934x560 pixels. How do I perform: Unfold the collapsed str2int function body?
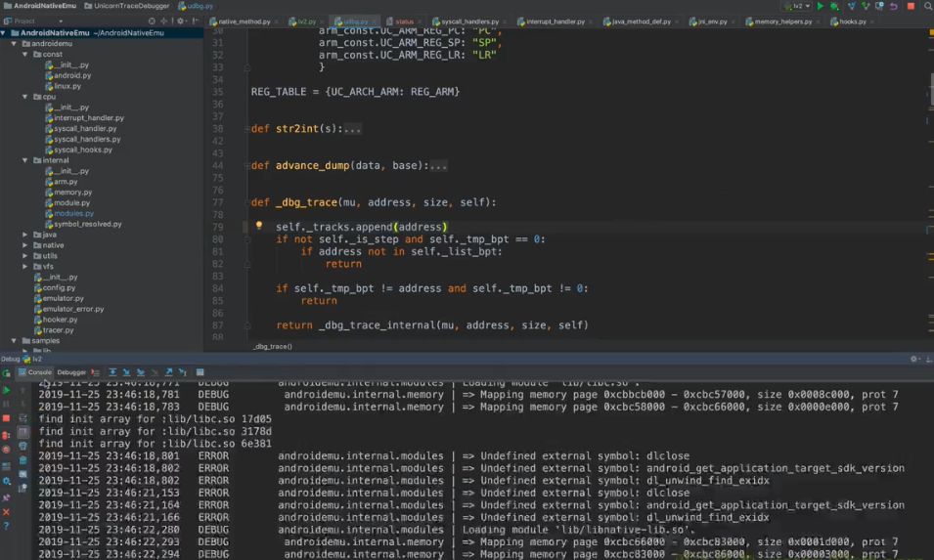tap(352, 129)
